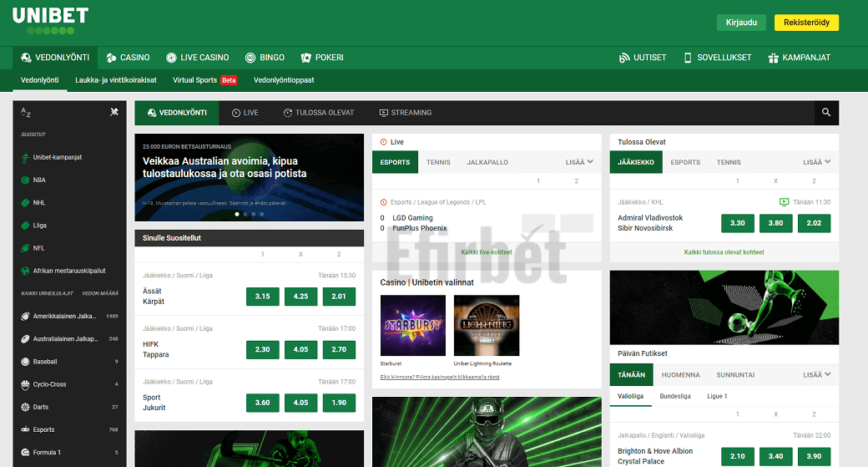
Task: Select Tennis tab in Live panel
Action: (438, 162)
